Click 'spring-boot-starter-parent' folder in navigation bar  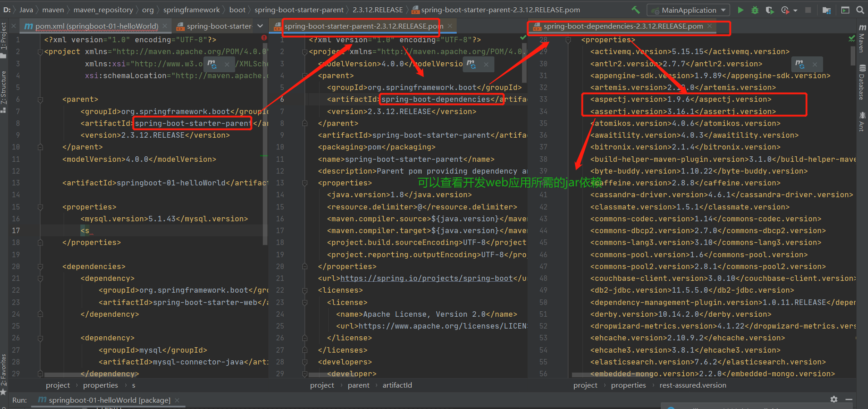299,10
